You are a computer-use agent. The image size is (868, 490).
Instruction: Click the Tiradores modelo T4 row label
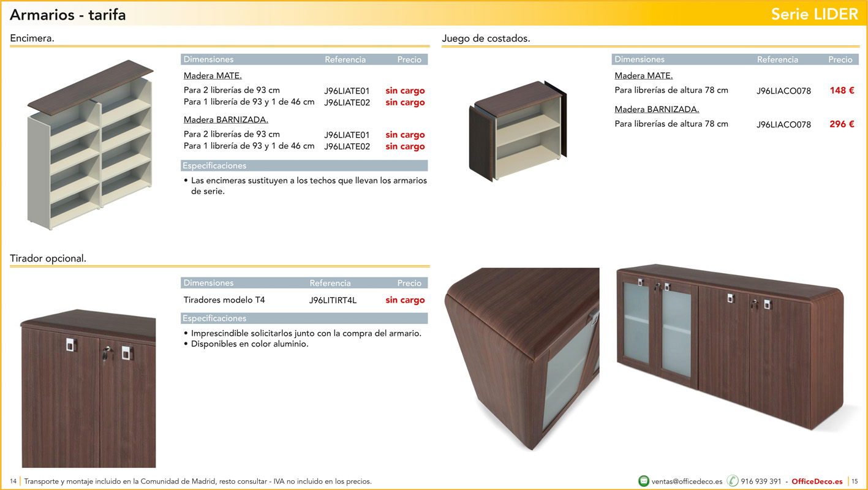click(224, 300)
